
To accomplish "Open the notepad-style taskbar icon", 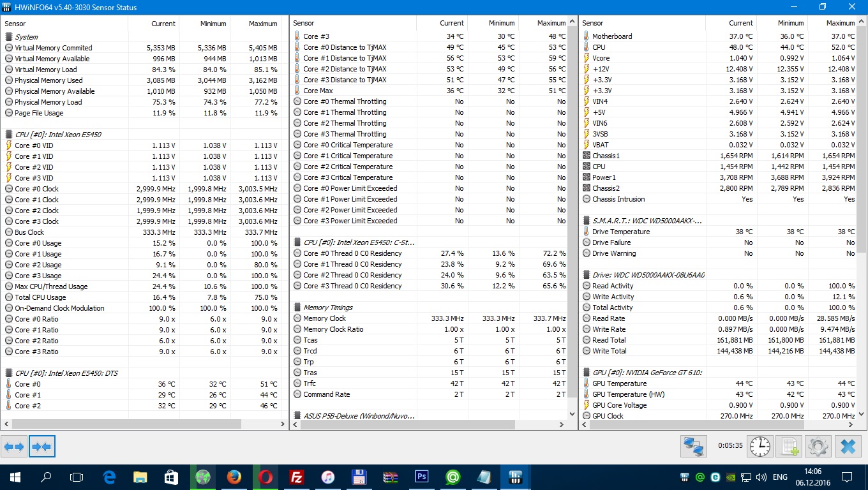I will coord(483,477).
